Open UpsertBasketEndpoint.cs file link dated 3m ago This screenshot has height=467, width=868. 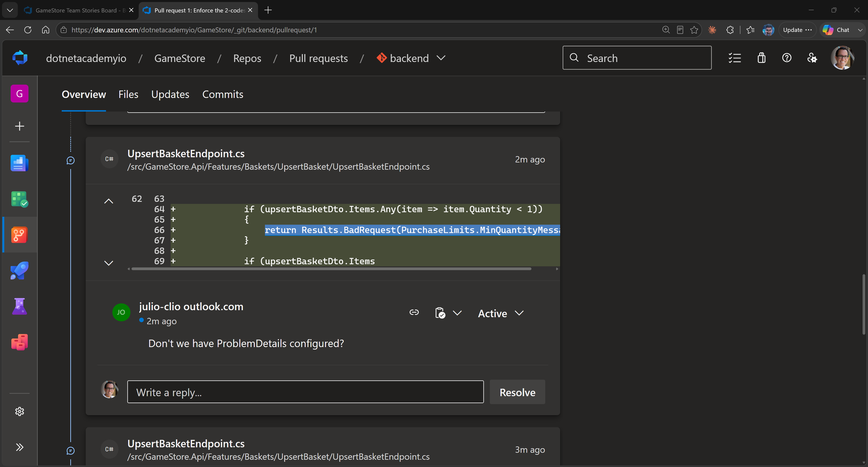click(186, 444)
